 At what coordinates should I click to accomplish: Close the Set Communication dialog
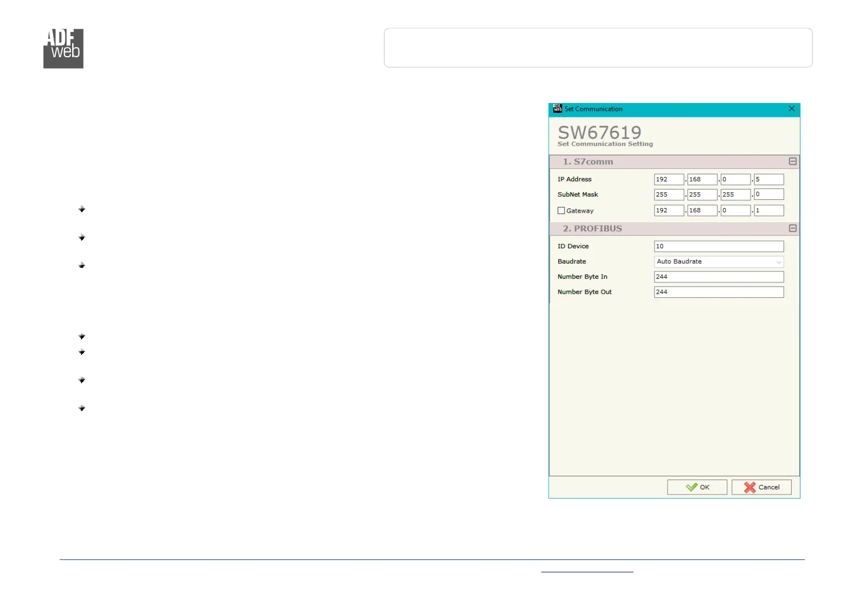point(792,109)
